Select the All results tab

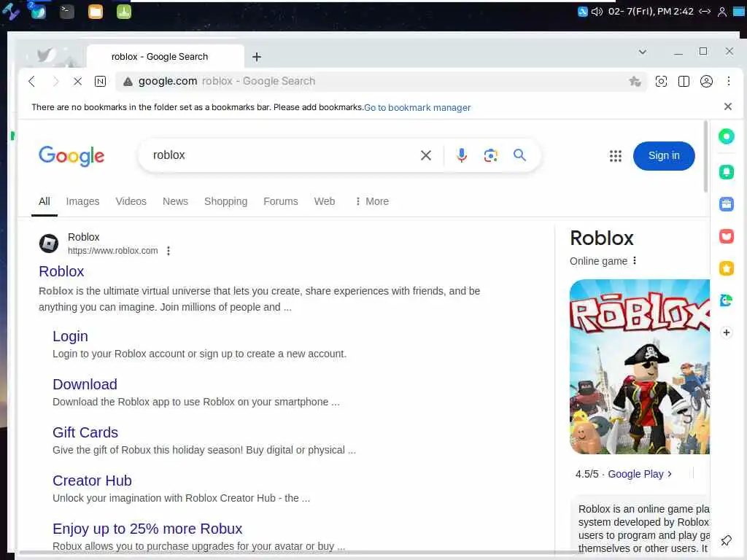(44, 201)
